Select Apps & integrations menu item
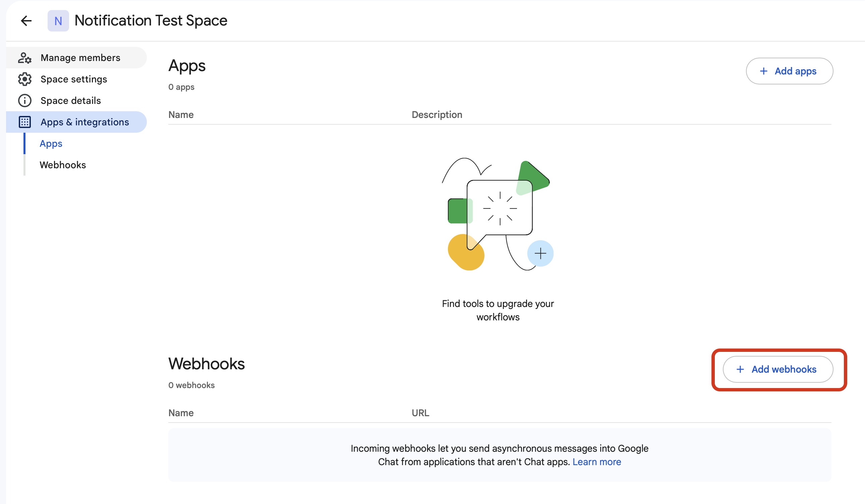This screenshot has height=504, width=865. click(x=85, y=122)
